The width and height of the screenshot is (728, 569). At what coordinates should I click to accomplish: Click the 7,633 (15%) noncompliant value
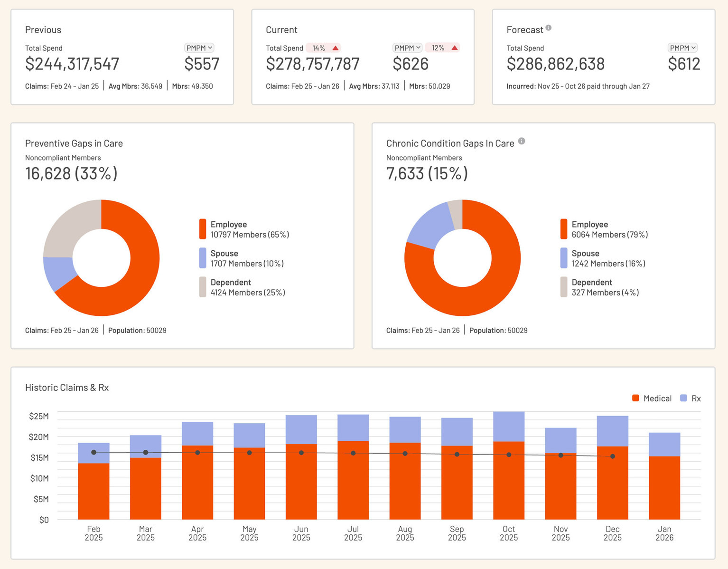[427, 173]
